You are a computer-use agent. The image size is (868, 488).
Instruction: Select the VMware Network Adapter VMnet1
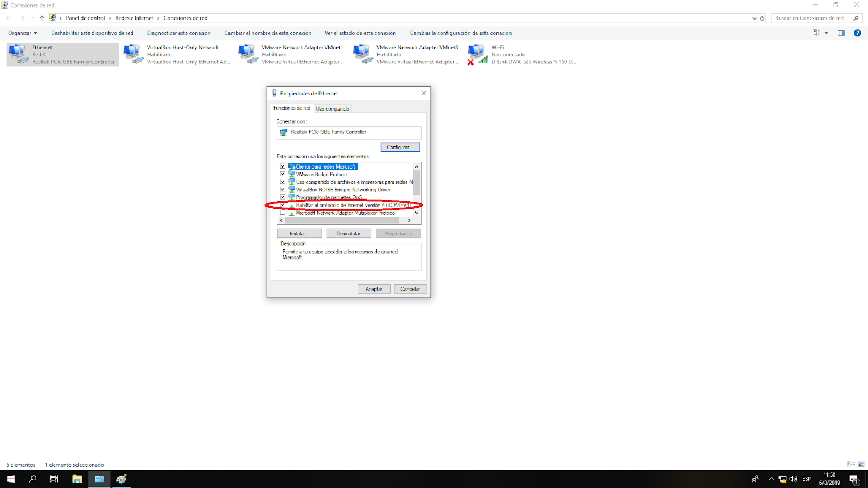tap(248, 54)
